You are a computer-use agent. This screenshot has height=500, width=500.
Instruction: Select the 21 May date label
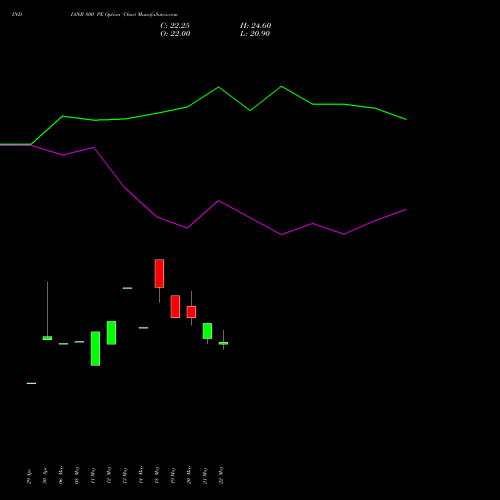click(205, 476)
